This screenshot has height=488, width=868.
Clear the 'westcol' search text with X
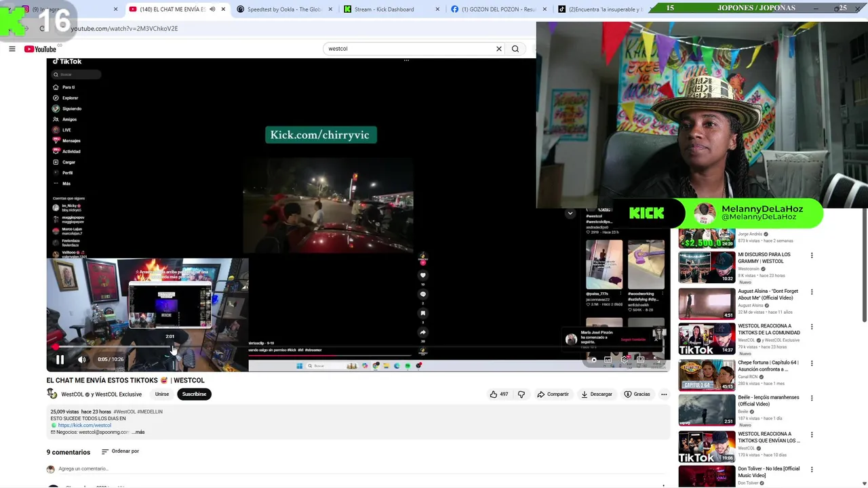[499, 49]
